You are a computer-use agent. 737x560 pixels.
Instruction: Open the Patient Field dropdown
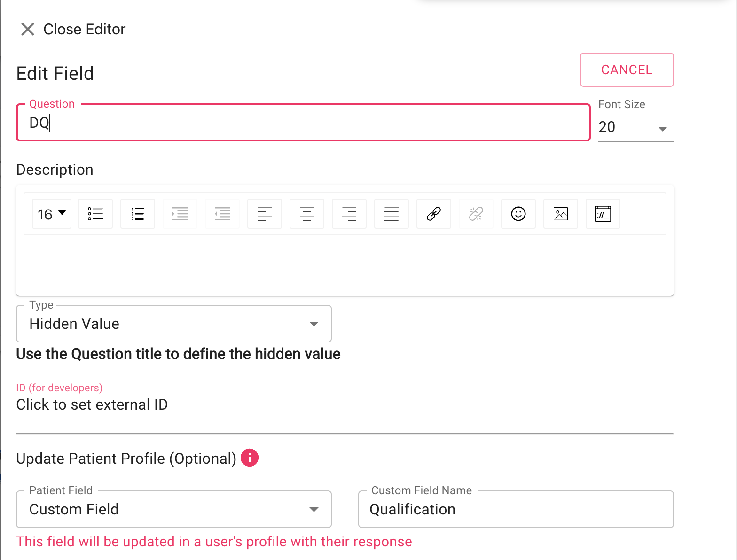click(174, 509)
